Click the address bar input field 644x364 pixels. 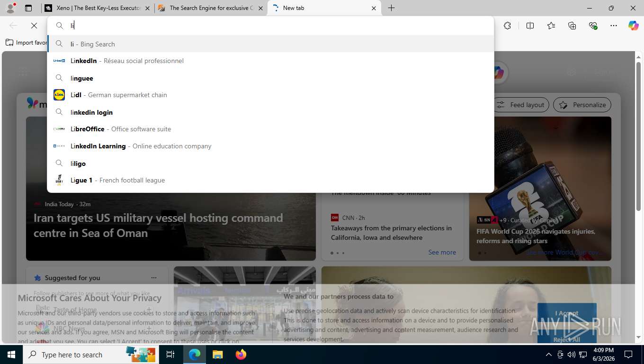tap(270, 26)
